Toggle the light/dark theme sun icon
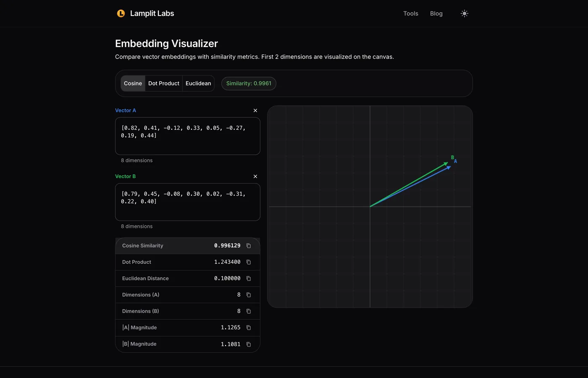 464,13
